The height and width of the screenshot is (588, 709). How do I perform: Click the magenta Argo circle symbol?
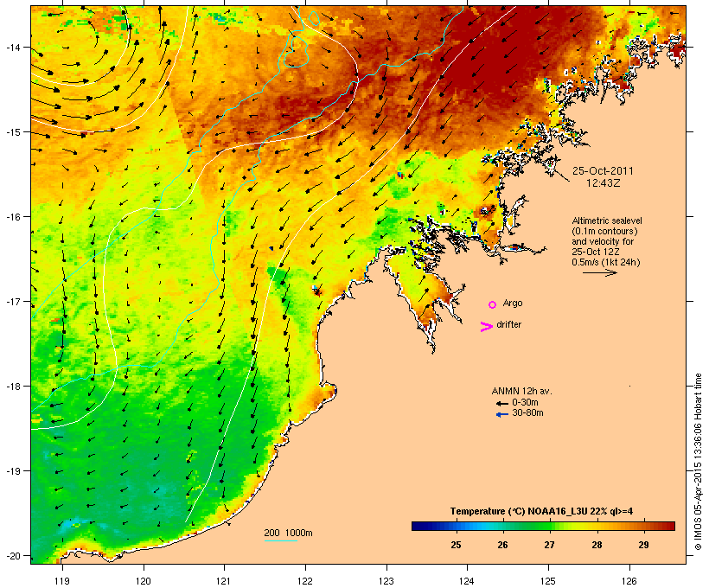493,305
